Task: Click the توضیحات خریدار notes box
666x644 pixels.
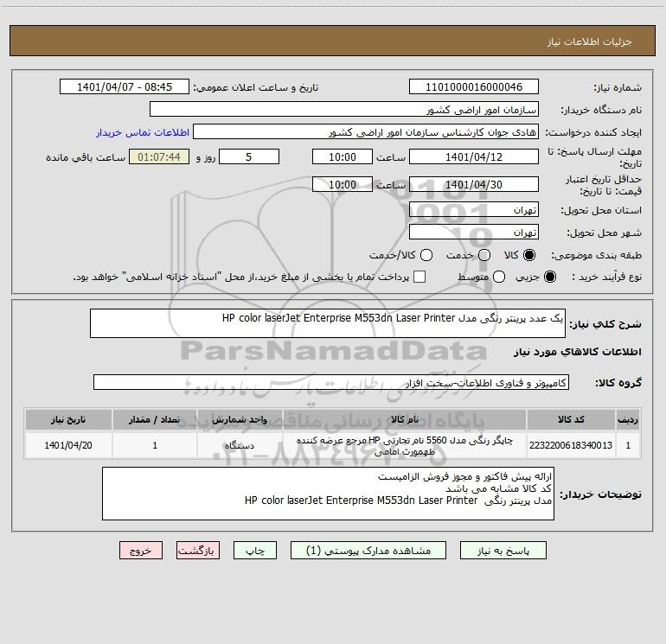Action: (x=328, y=494)
